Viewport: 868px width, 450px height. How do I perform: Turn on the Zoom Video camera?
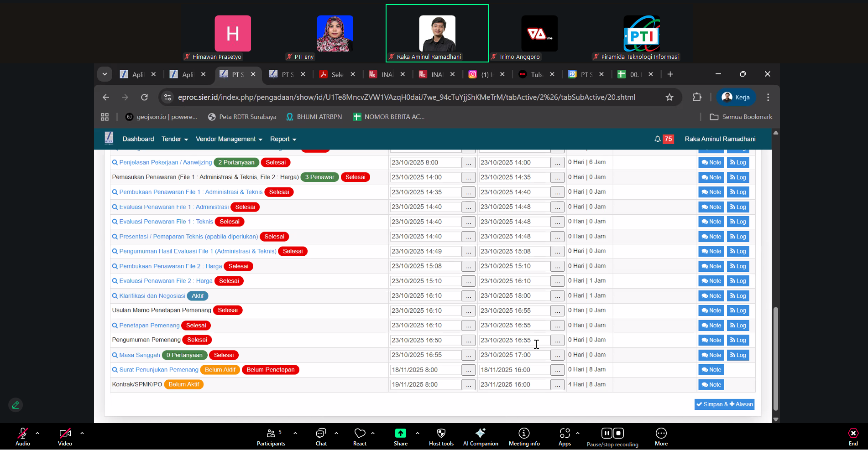coord(65,436)
